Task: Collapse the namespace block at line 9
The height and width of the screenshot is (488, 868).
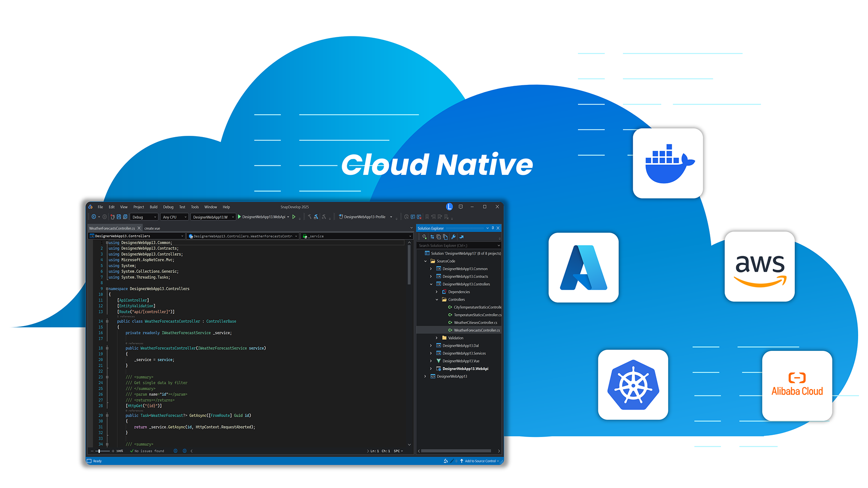Action: click(x=107, y=289)
